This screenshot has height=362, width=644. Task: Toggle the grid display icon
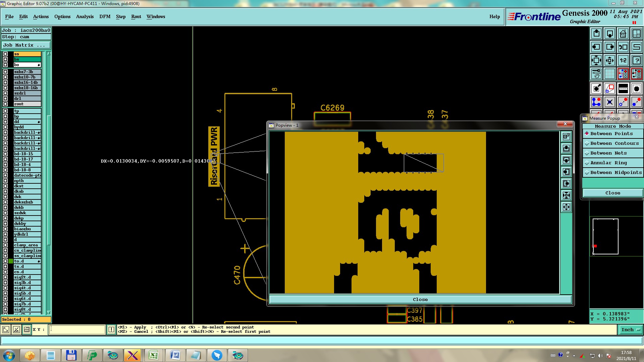pyautogui.click(x=609, y=74)
